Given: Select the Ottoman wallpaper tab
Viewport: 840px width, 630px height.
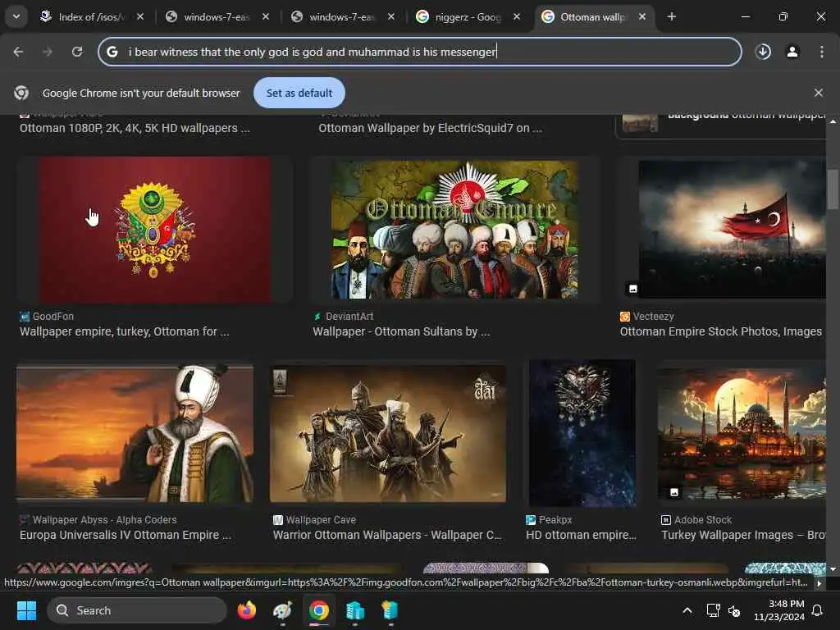Looking at the screenshot, I should (593, 17).
